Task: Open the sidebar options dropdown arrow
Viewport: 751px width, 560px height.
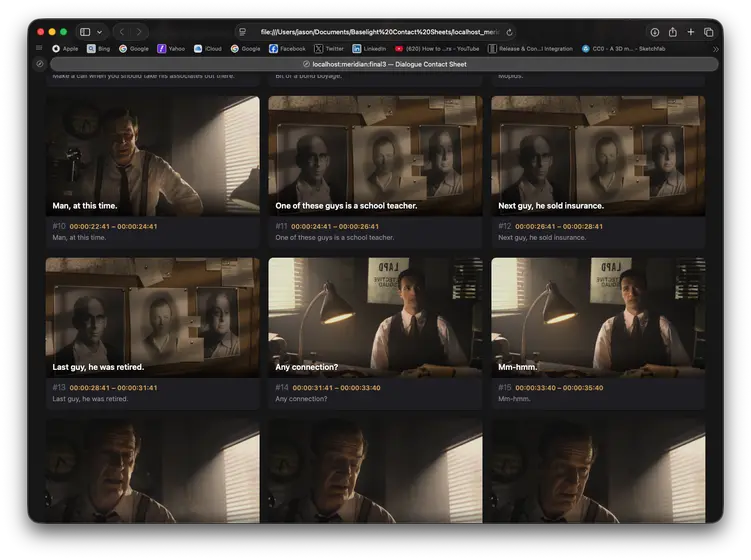Action: (x=100, y=32)
